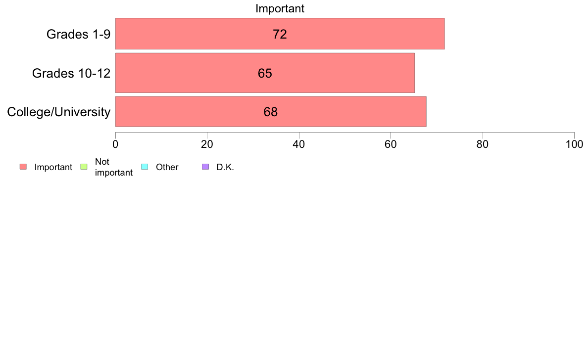Click the 100 tick on x-axis
Image resolution: width=588 pixels, height=364 pixels.
574,144
